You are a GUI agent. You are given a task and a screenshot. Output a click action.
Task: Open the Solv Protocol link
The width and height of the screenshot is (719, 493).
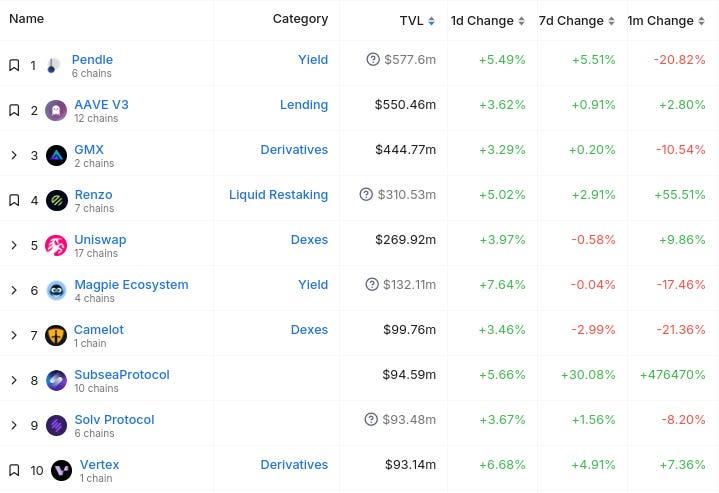coord(114,420)
